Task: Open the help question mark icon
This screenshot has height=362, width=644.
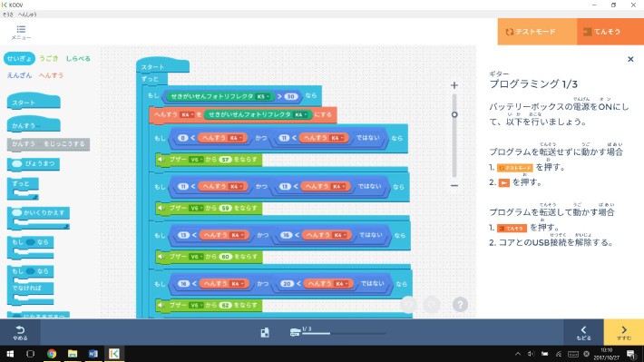Action: point(460,305)
